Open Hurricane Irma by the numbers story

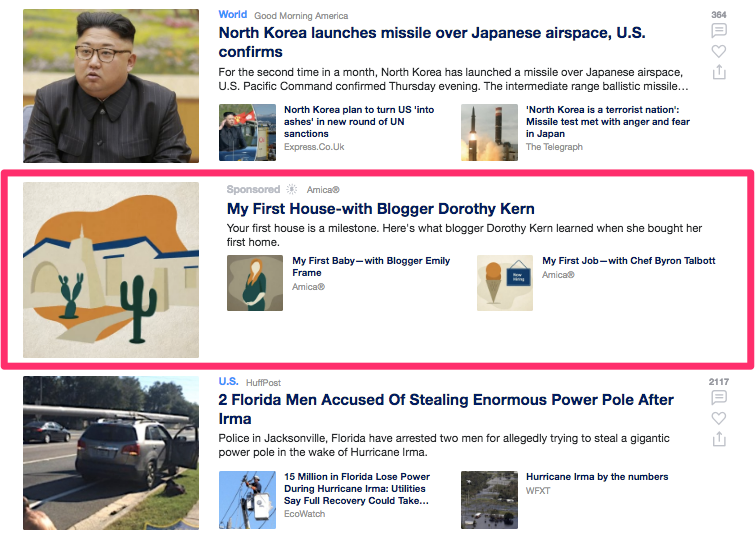click(597, 477)
